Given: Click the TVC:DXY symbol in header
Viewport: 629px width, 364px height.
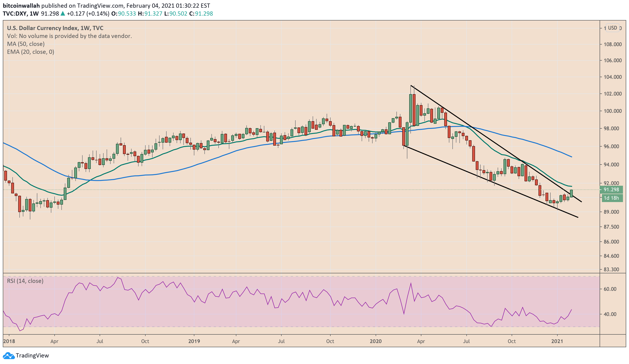Looking at the screenshot, I should coord(14,14).
